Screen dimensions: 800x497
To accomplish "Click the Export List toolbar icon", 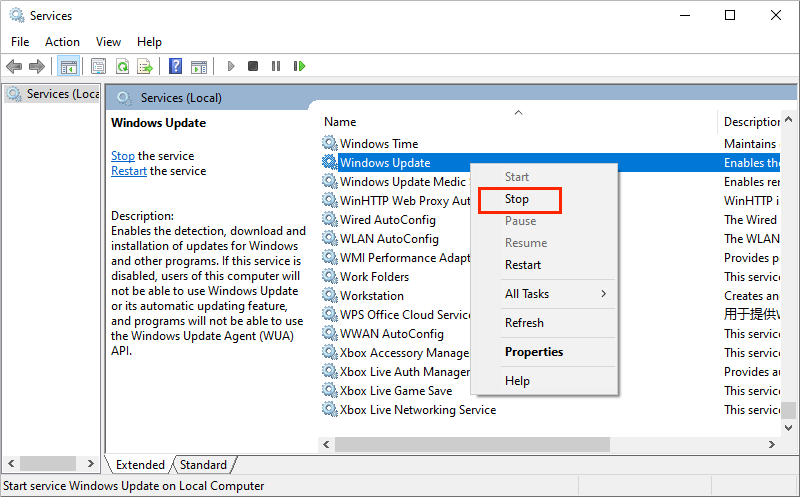I will coord(145,66).
